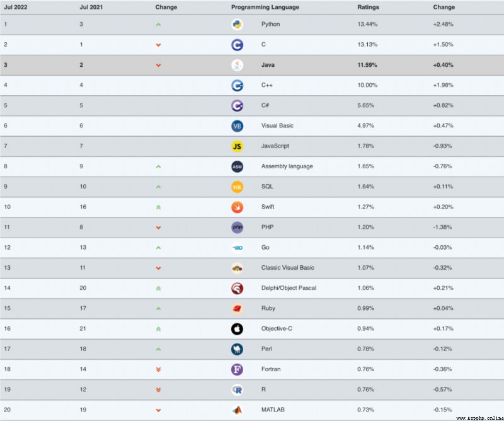Image resolution: width=504 pixels, height=421 pixels.
Task: Click the Java coffee cup icon
Action: (x=238, y=65)
